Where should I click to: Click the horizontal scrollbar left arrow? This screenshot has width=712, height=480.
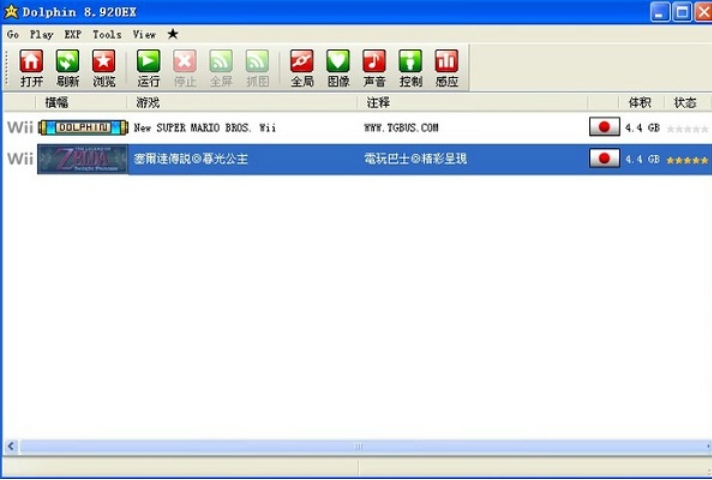coord(11,446)
